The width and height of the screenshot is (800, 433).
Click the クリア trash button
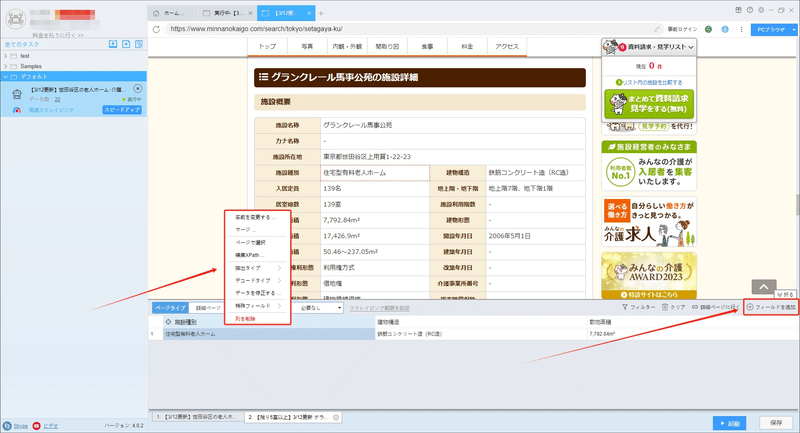pyautogui.click(x=673, y=308)
